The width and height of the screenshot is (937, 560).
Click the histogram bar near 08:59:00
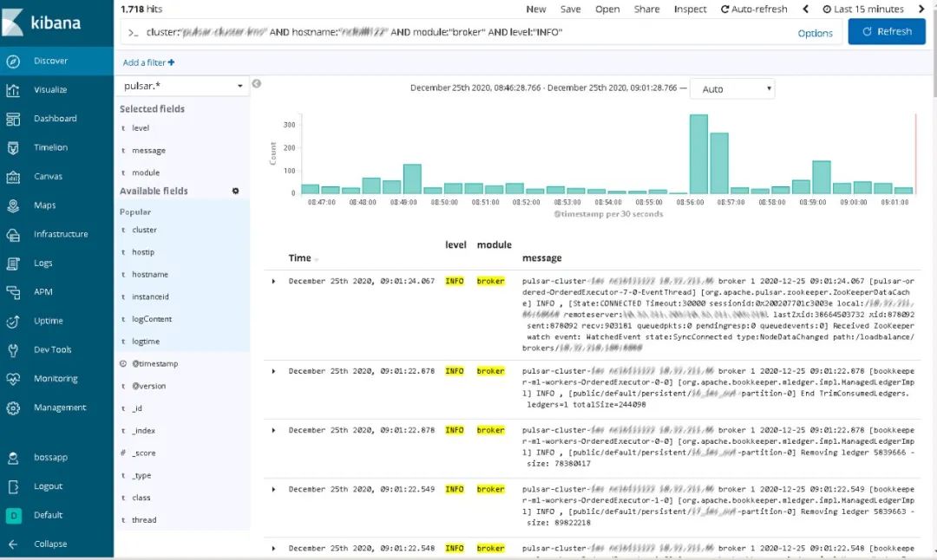(822, 178)
